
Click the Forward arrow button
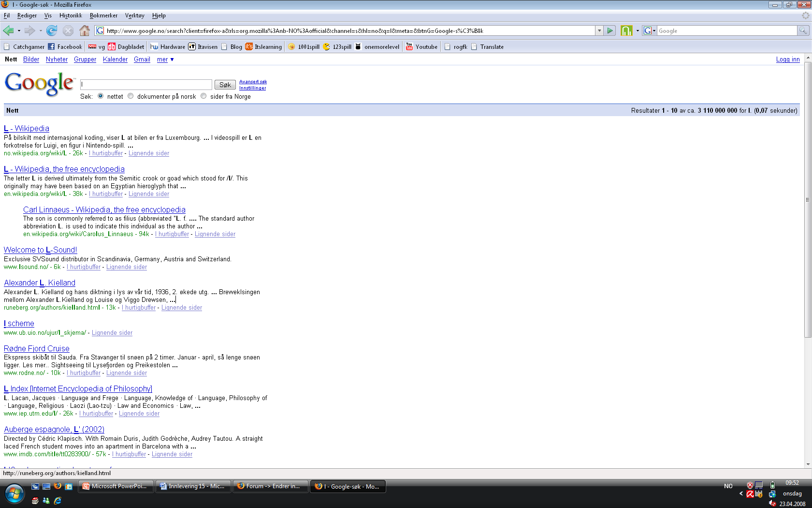click(x=30, y=30)
